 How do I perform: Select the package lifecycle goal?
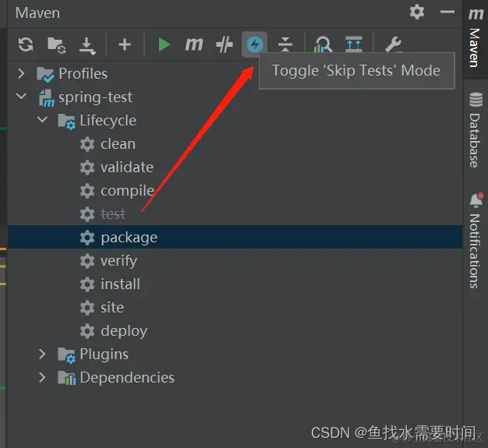tap(235, 237)
